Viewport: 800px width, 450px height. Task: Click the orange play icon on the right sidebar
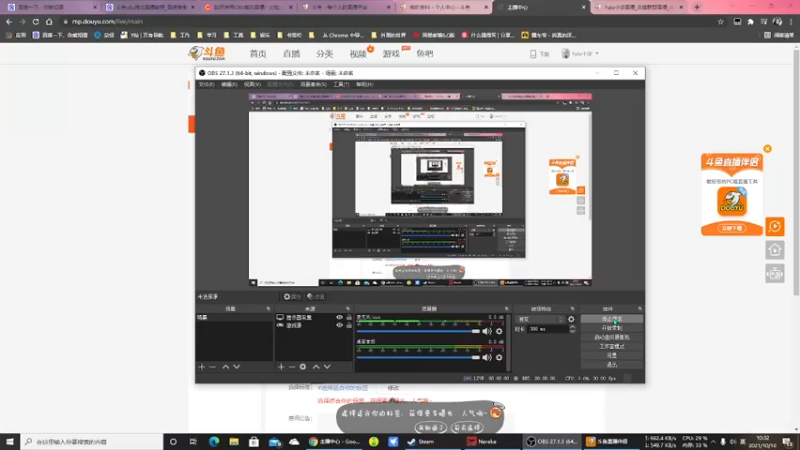click(774, 226)
